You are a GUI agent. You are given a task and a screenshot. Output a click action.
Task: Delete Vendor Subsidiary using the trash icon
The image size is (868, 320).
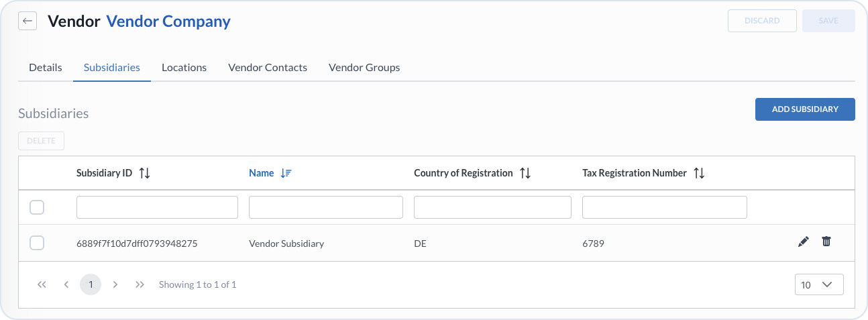pos(826,242)
